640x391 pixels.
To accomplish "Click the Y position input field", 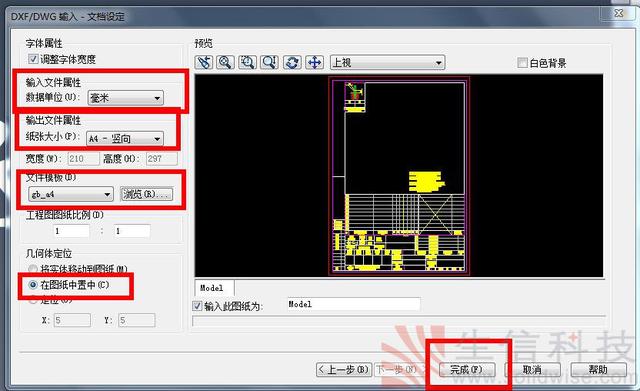I will pos(137,320).
